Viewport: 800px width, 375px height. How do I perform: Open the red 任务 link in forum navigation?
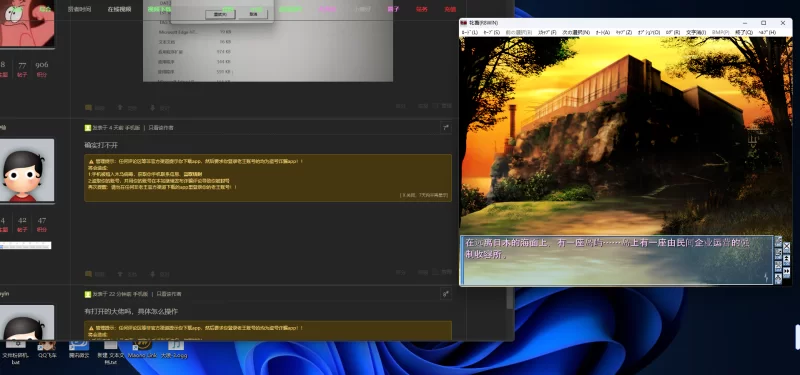[421, 9]
